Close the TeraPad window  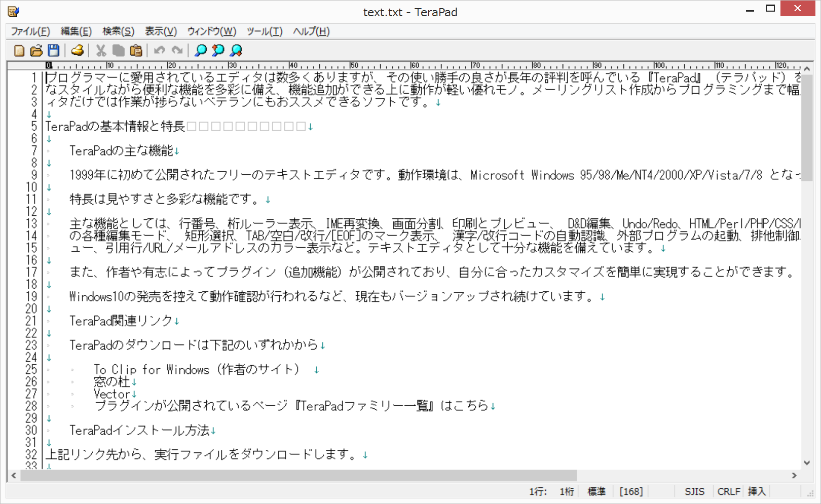coord(798,9)
